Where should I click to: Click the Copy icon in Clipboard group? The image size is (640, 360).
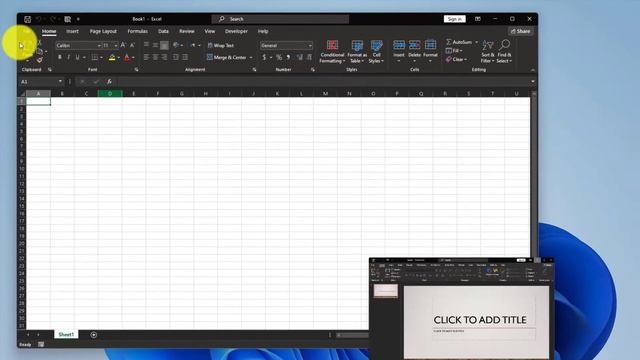[x=40, y=52]
